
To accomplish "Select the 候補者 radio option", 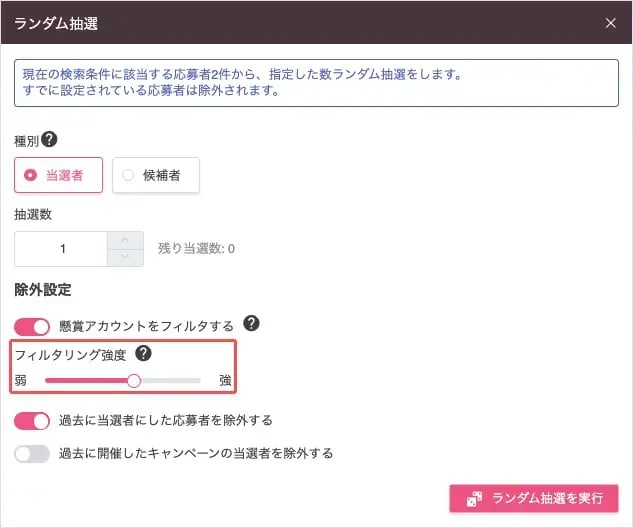I will (156, 175).
